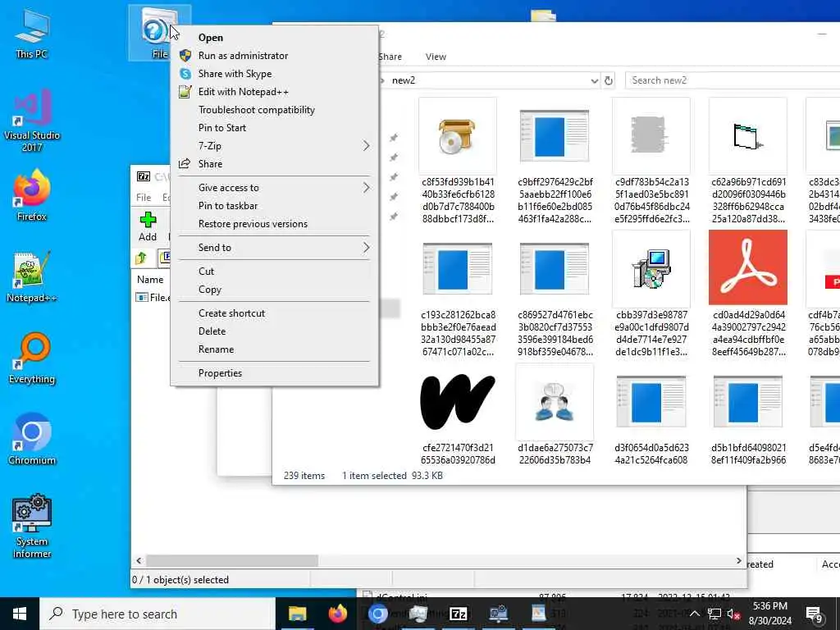The width and height of the screenshot is (840, 630).
Task: Click Firefox icon in the taskbar
Action: pos(337,614)
